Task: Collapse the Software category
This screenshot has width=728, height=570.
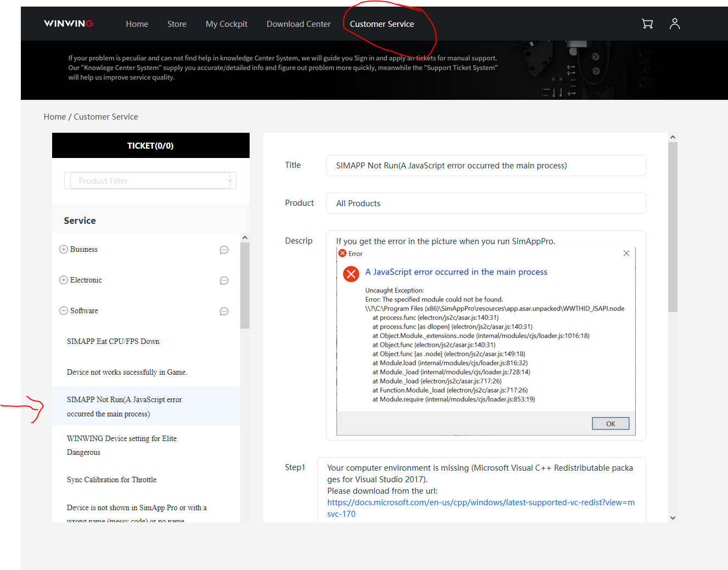Action: 63,311
